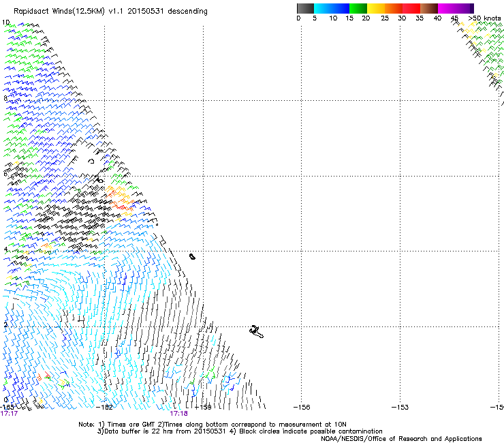Image resolution: width=504 pixels, height=443 pixels.
Task: Click the orange-red wind barb cluster near 5N
Action: [121, 198]
